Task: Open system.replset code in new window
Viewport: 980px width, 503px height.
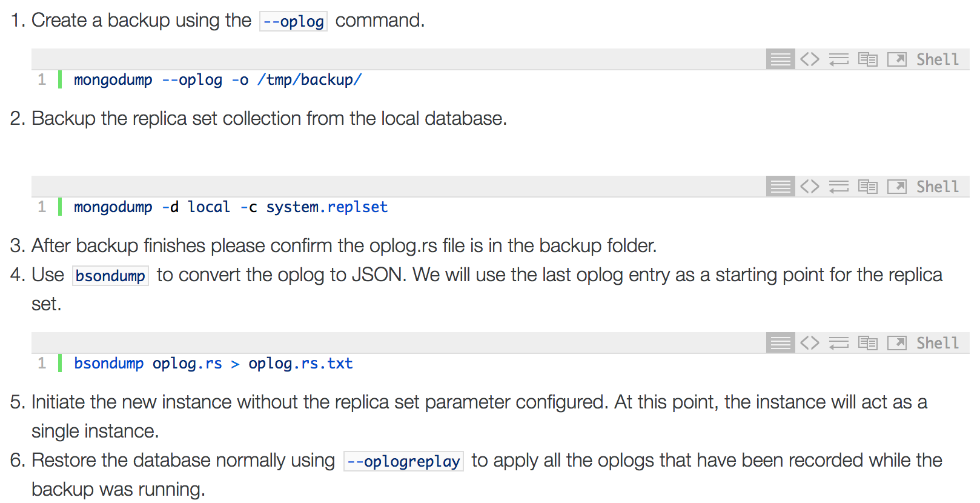Action: tap(897, 187)
